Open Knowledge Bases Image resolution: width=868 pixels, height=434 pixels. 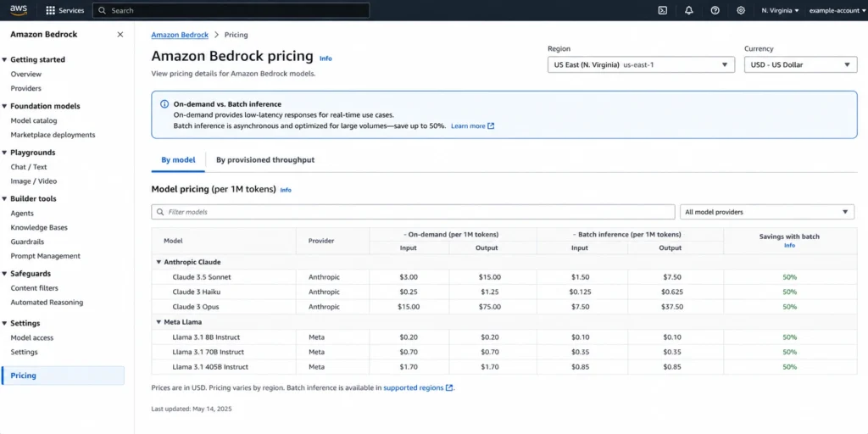coord(39,227)
